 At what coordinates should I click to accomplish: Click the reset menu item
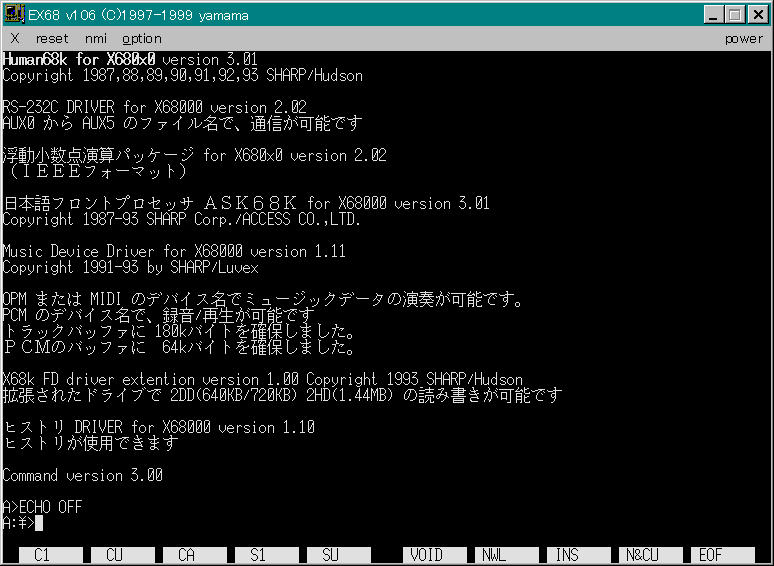point(52,39)
